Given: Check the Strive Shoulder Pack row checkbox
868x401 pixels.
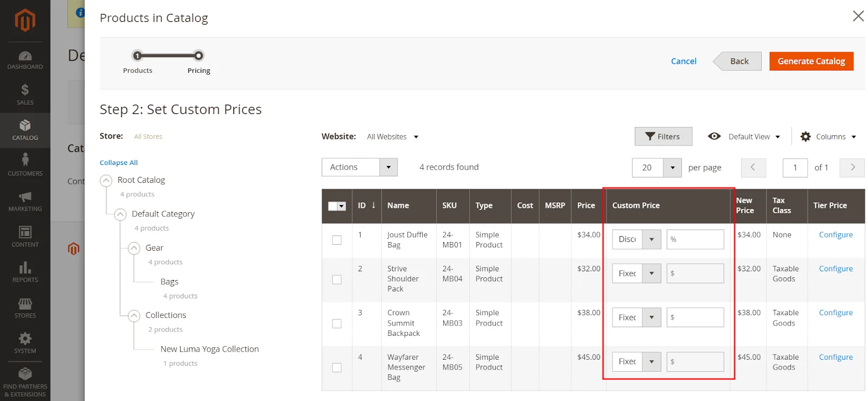Looking at the screenshot, I should 337,279.
